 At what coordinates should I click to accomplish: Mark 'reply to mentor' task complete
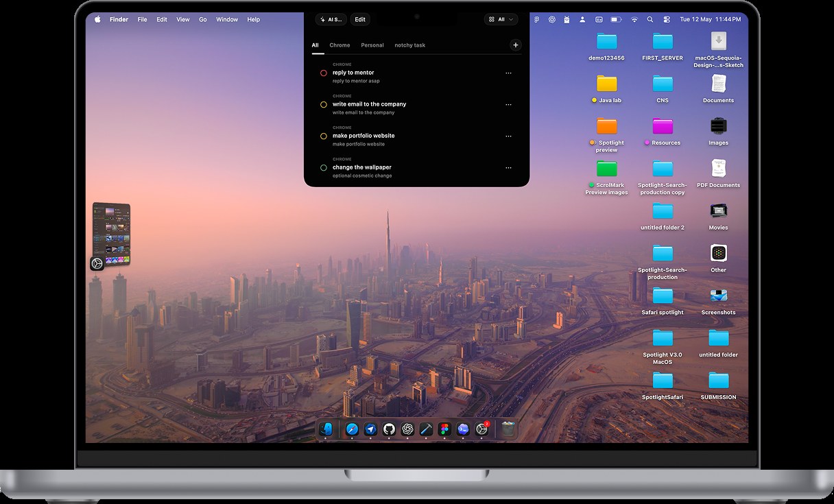tap(324, 73)
